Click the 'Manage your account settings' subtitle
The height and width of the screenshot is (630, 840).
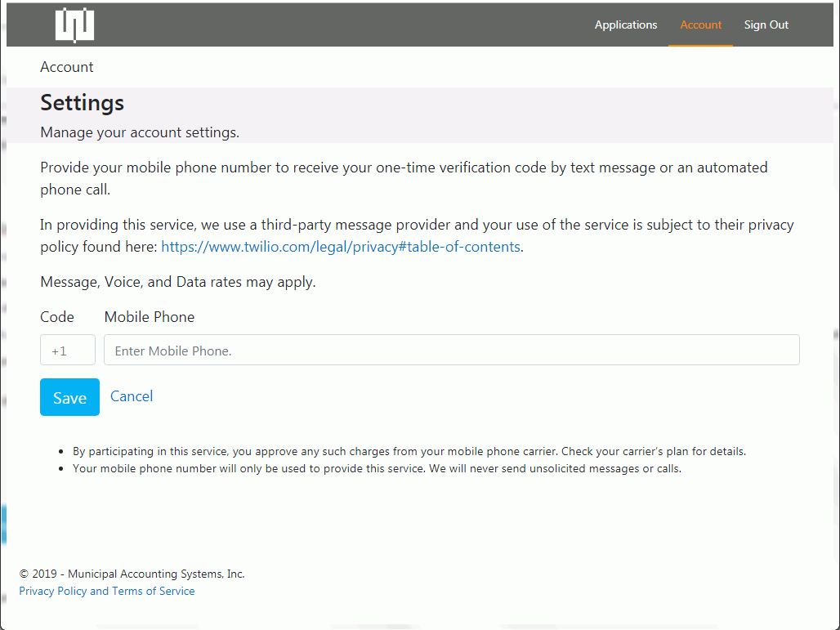click(x=140, y=132)
